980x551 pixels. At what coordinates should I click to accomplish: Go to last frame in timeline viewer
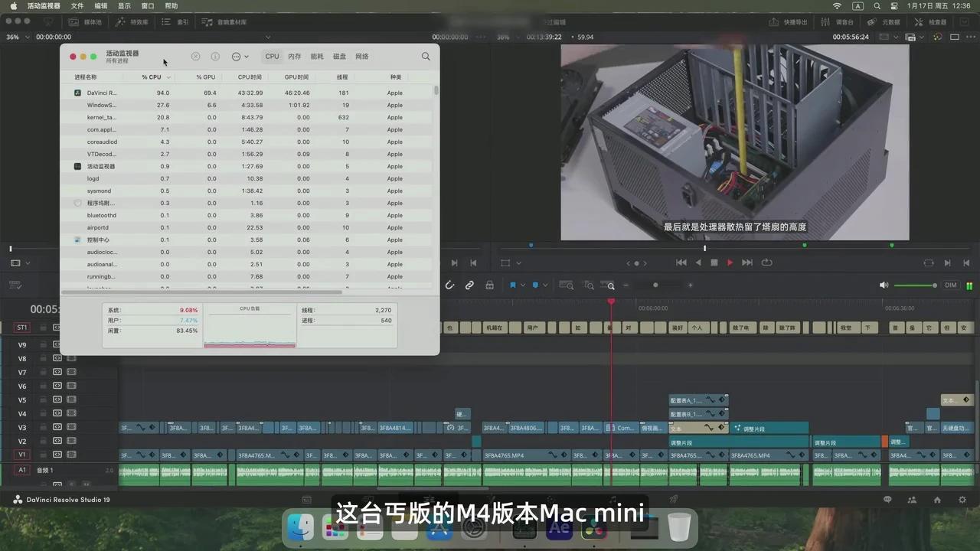(x=747, y=262)
